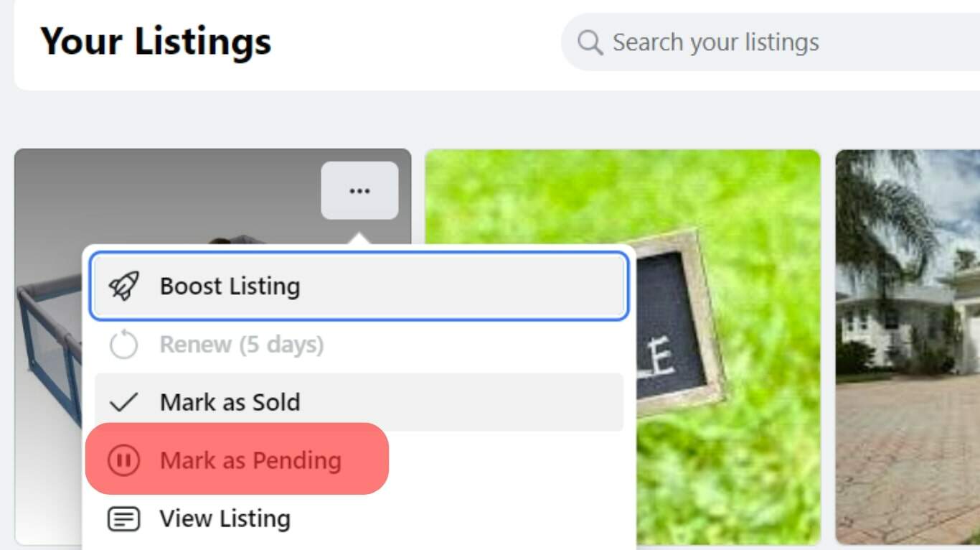This screenshot has height=550, width=980.
Task: Select Boost Listing from the menu
Action: 230,286
